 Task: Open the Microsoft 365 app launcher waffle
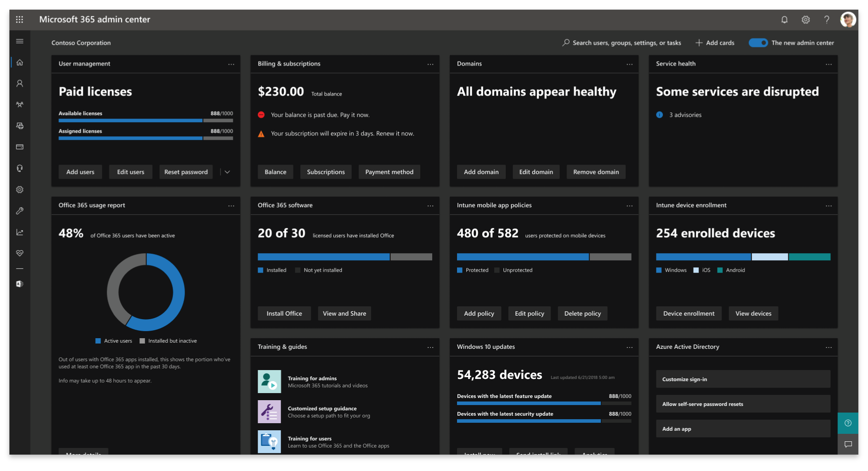(19, 19)
